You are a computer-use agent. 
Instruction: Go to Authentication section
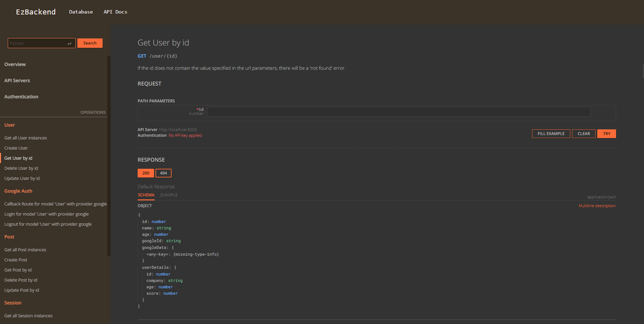(21, 97)
